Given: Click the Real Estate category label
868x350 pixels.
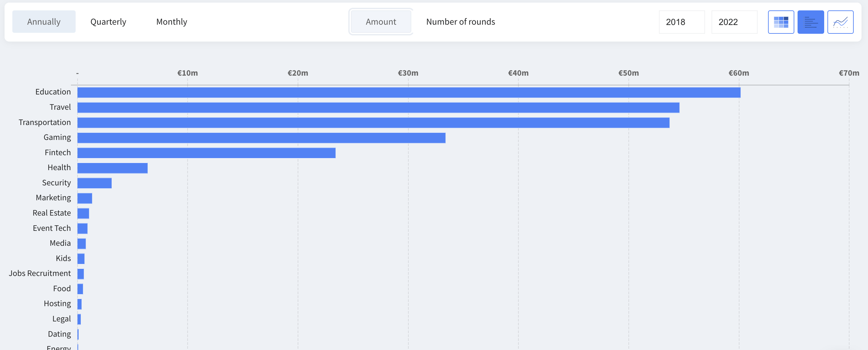Looking at the screenshot, I should 52,213.
